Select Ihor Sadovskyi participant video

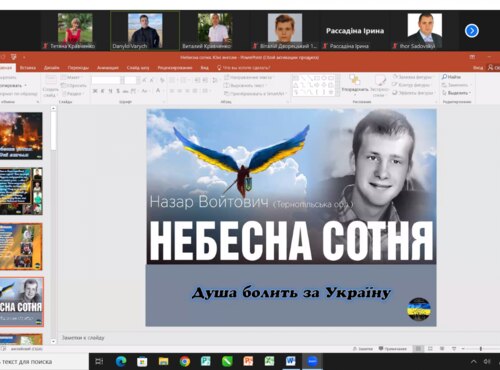tap(425, 31)
